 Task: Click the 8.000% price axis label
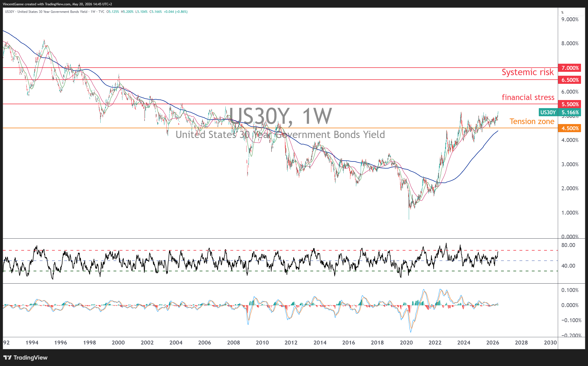point(570,43)
